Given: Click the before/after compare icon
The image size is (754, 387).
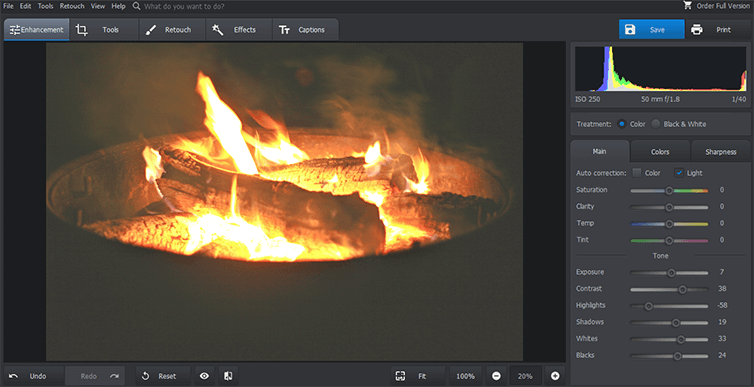Looking at the screenshot, I should point(228,376).
